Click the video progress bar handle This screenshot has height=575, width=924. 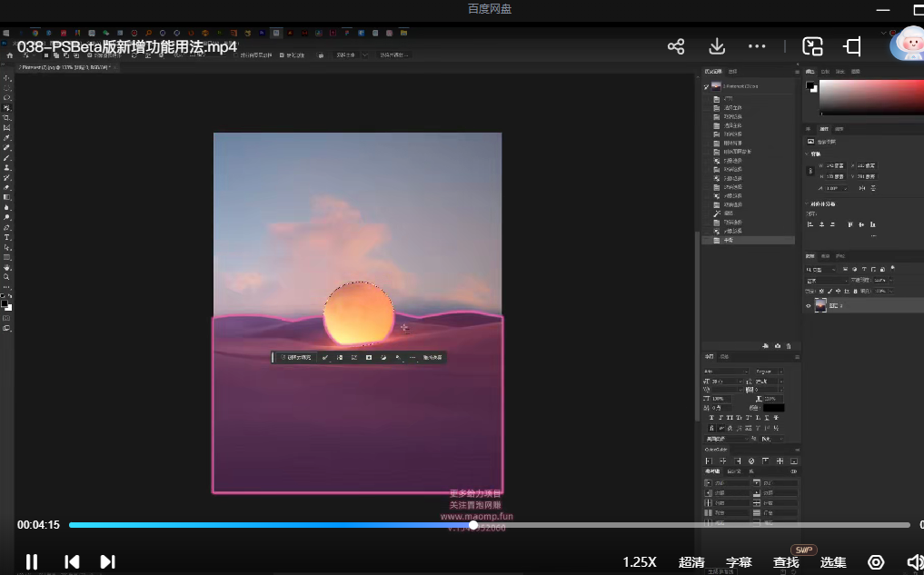tap(473, 525)
